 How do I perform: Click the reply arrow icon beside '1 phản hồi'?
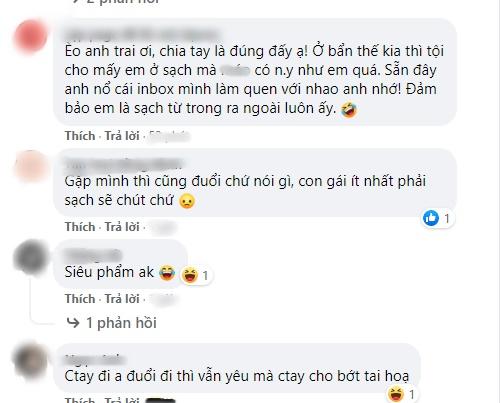pyautogui.click(x=73, y=323)
